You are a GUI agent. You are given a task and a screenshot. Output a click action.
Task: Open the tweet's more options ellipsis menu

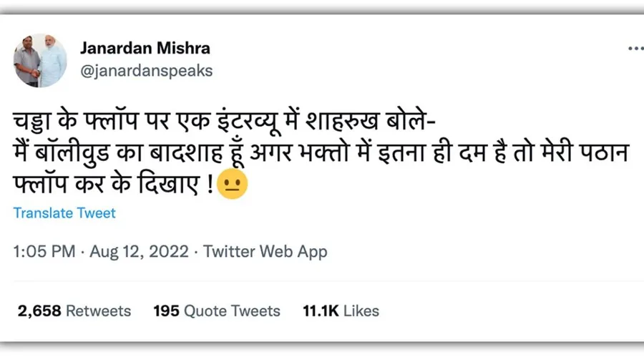(x=635, y=49)
